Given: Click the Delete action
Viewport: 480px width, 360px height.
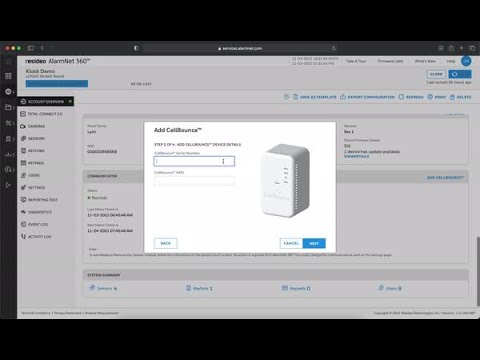Looking at the screenshot, I should pos(460,97).
